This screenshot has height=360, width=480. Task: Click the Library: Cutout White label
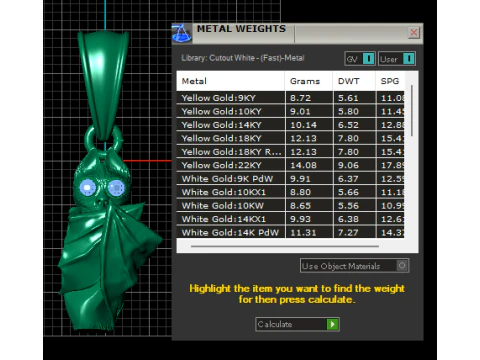click(243, 58)
